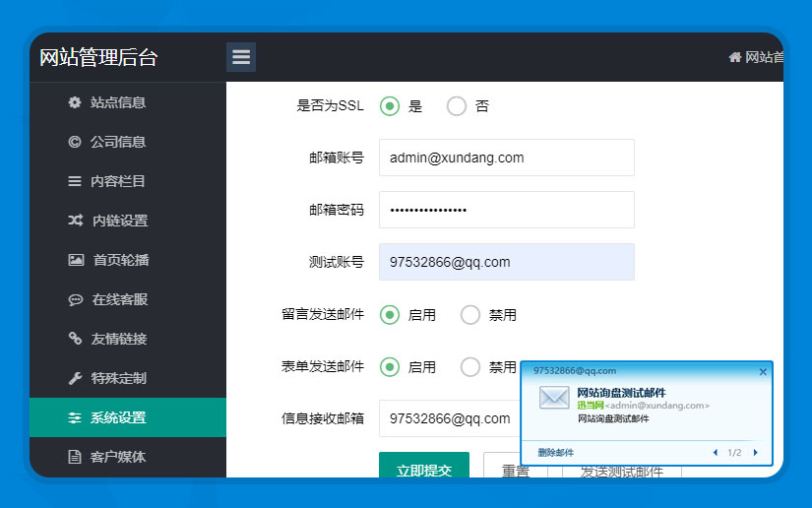Open 首页轮播 menu item
This screenshot has height=508, width=812.
[x=128, y=260]
